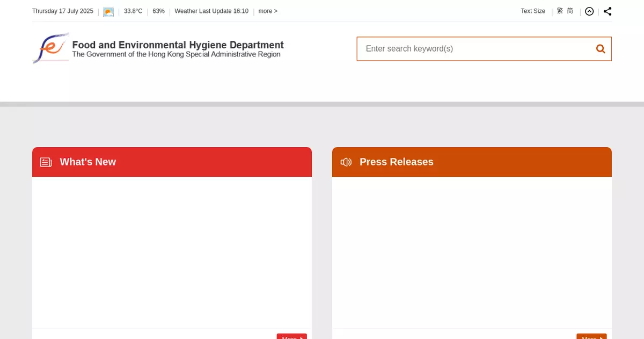Click the FEHD department logo

tap(51, 48)
